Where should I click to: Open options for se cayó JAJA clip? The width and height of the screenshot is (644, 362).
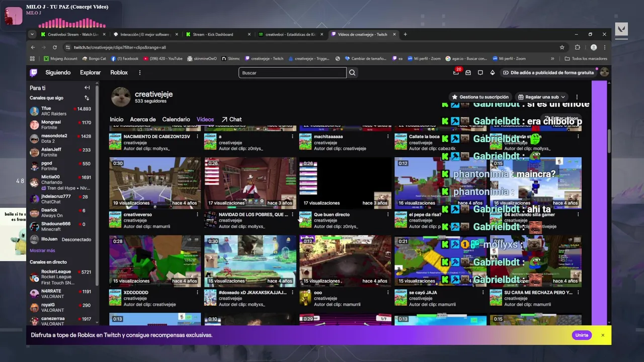(482, 293)
